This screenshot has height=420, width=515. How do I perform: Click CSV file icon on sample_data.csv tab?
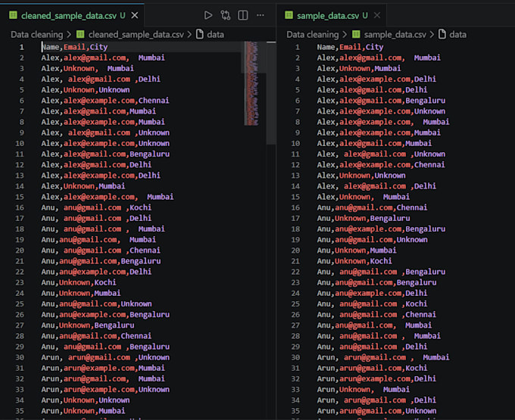click(x=289, y=15)
